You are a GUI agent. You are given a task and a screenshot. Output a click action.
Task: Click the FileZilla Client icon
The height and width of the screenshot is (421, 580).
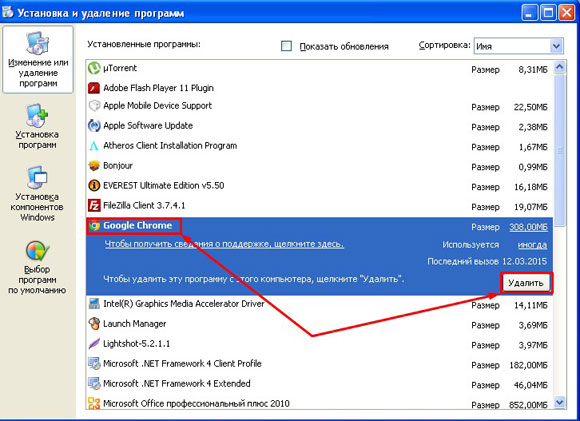pos(94,205)
